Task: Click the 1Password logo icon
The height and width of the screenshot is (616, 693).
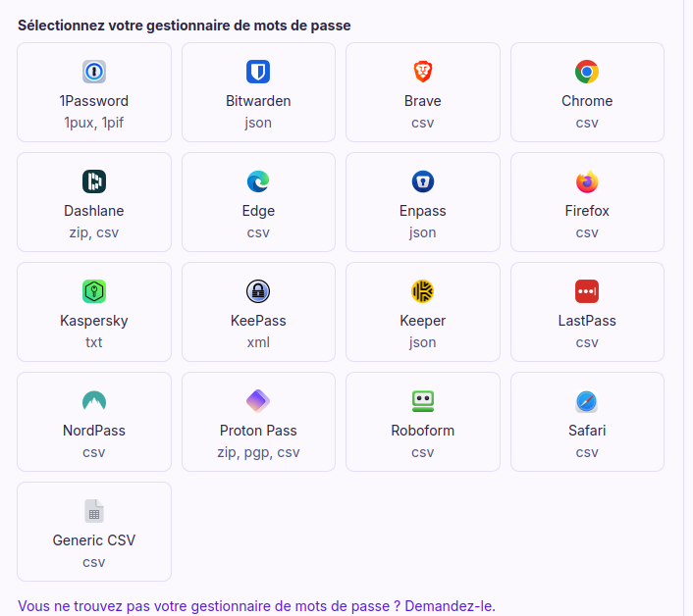Action: pos(94,72)
